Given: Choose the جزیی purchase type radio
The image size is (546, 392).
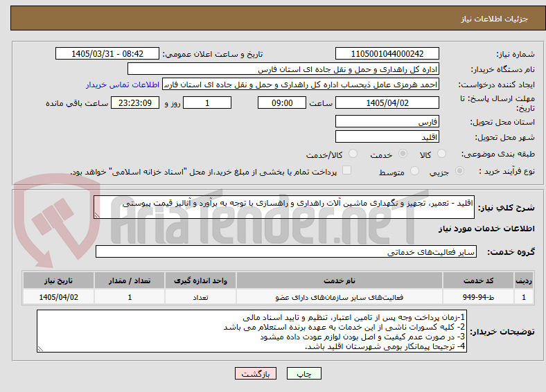Looking at the screenshot, I should pos(459,171).
